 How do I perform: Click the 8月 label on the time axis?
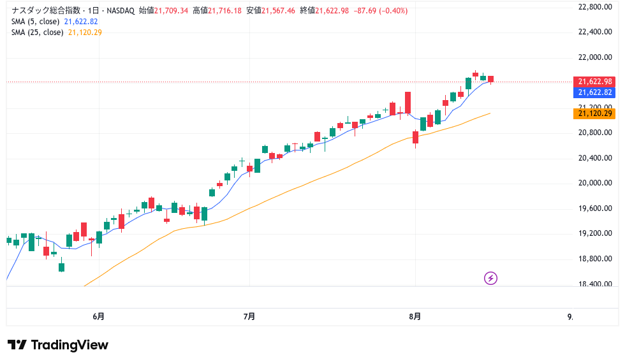415,316
